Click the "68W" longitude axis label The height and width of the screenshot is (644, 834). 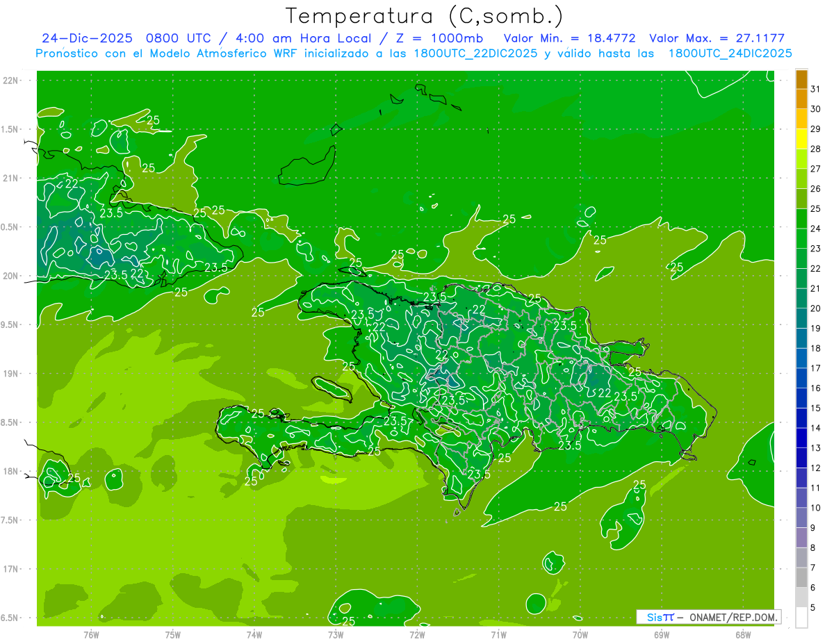[x=742, y=634]
